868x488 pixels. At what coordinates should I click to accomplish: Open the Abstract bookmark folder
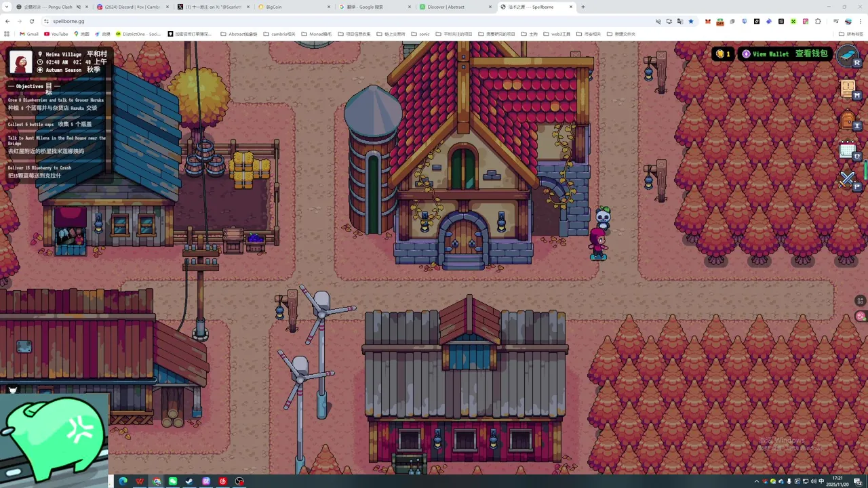click(x=239, y=34)
